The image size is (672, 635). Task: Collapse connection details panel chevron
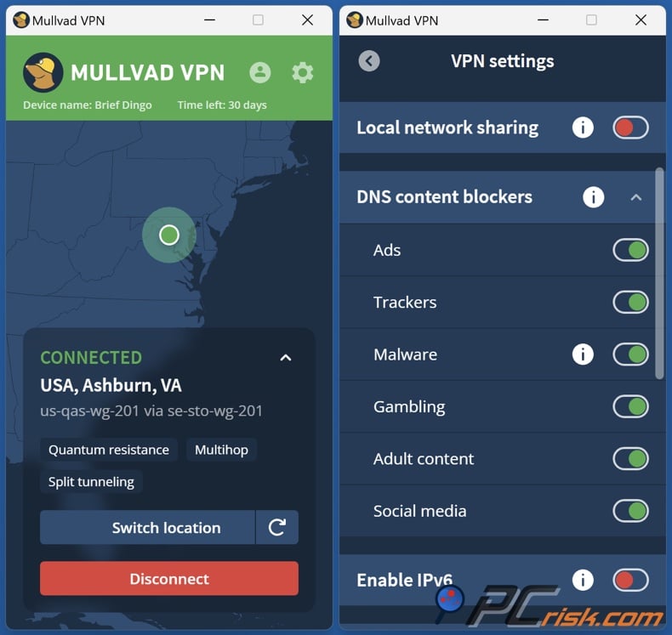click(x=286, y=358)
